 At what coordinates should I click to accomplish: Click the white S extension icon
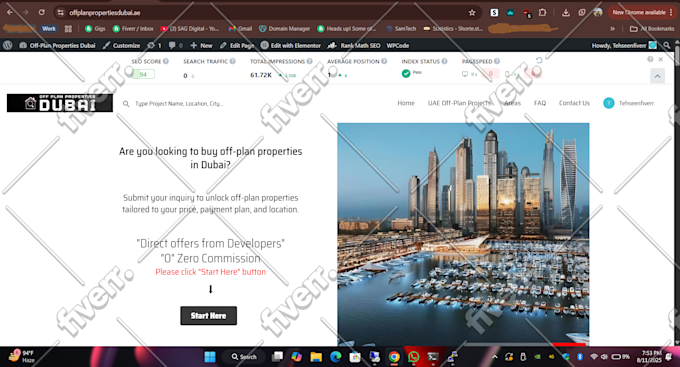click(494, 13)
